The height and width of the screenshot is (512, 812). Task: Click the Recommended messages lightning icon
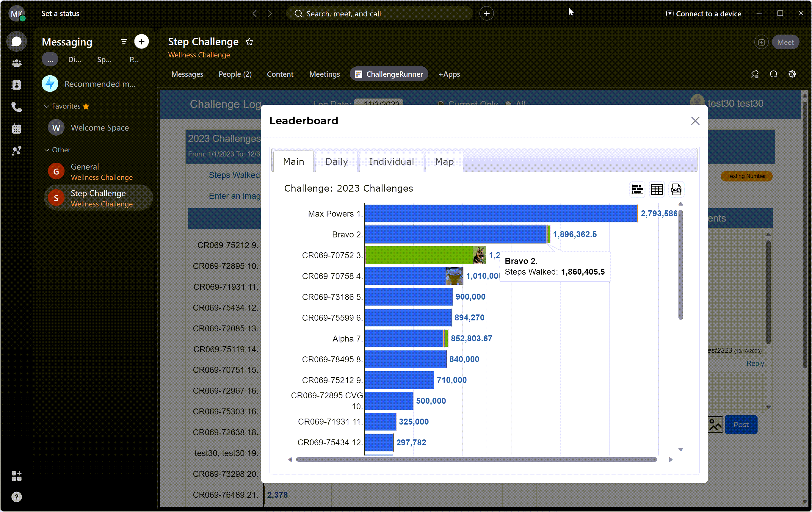click(x=50, y=84)
